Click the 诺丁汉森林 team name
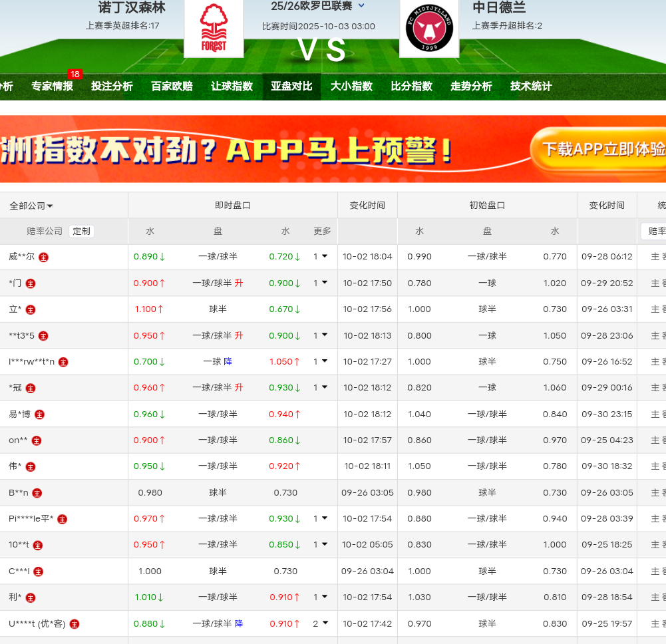This screenshot has width=666, height=644. (132, 7)
